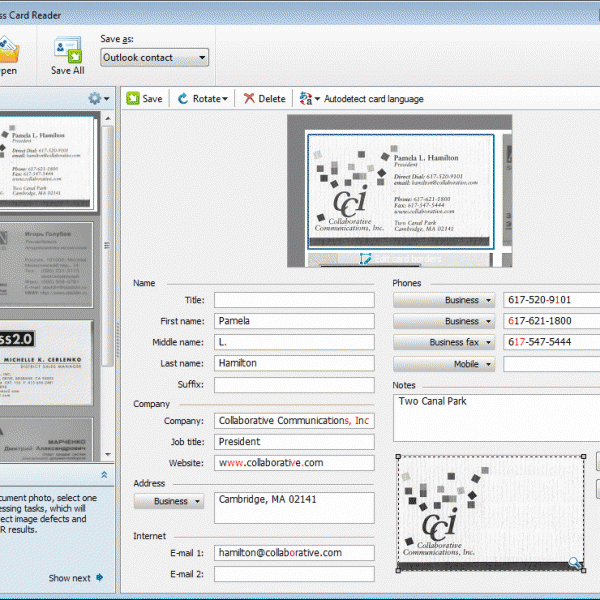600x600 pixels.
Task: Click the Company field
Action: point(294,421)
